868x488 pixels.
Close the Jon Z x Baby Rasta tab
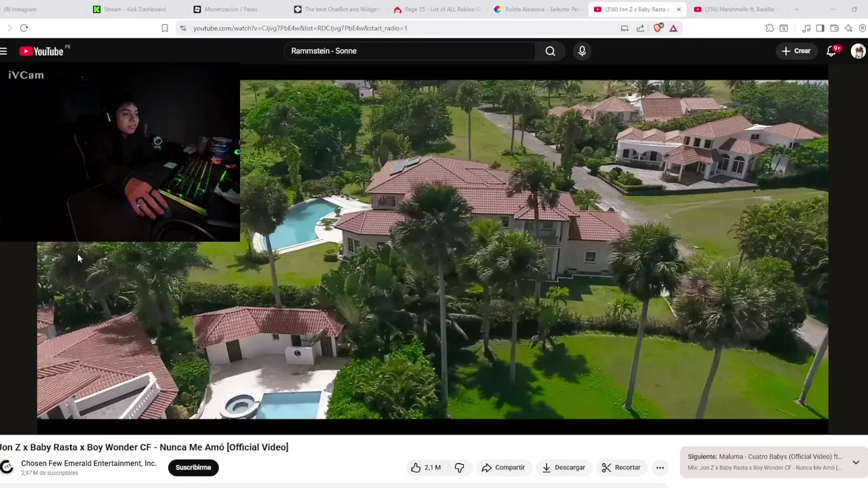click(678, 9)
